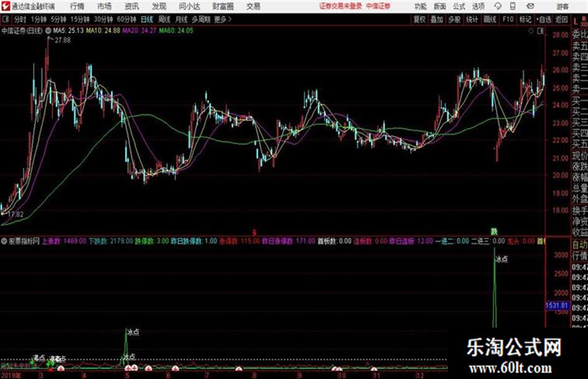Click the 涨停数: 115.00 readout
Screen dimensions: 588x379
coord(240,241)
